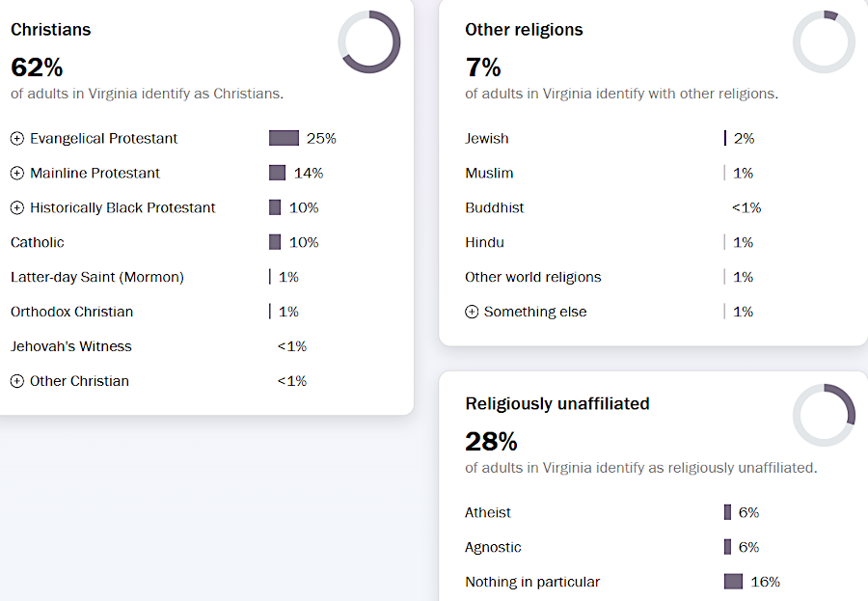
Task: Select the Catholic row label
Action: [x=38, y=242]
